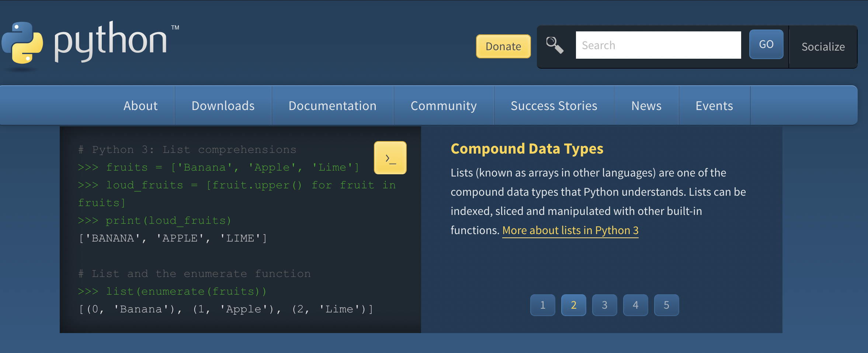Click the '# List and the enumerate function' comment

[194, 274]
